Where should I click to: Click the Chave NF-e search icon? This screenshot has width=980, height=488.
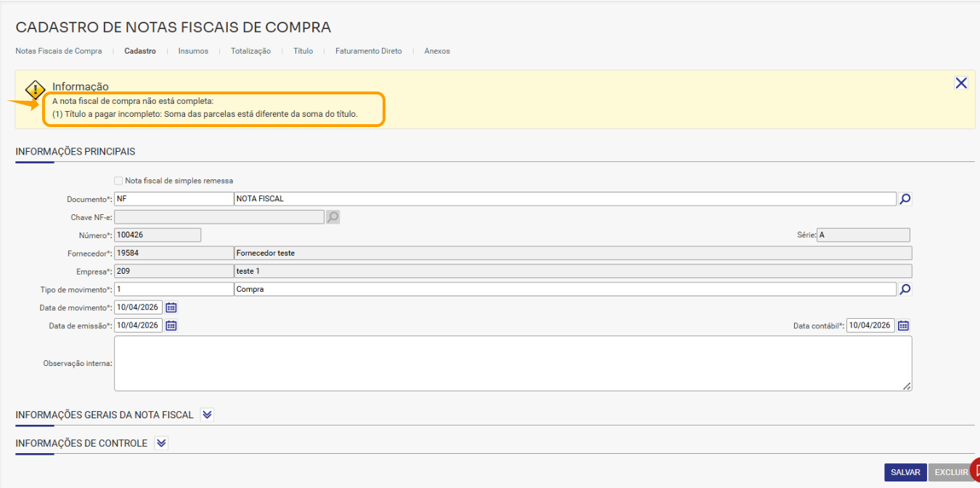[332, 216]
